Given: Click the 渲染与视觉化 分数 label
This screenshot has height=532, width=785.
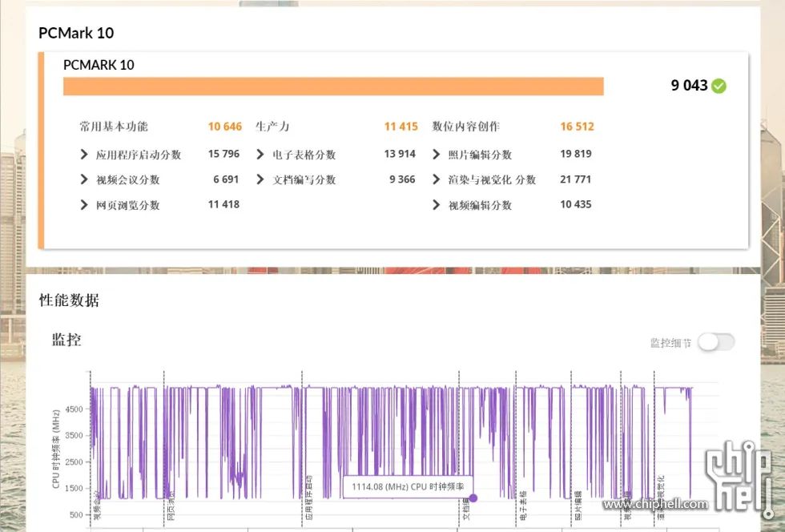Looking at the screenshot, I should (x=492, y=179).
